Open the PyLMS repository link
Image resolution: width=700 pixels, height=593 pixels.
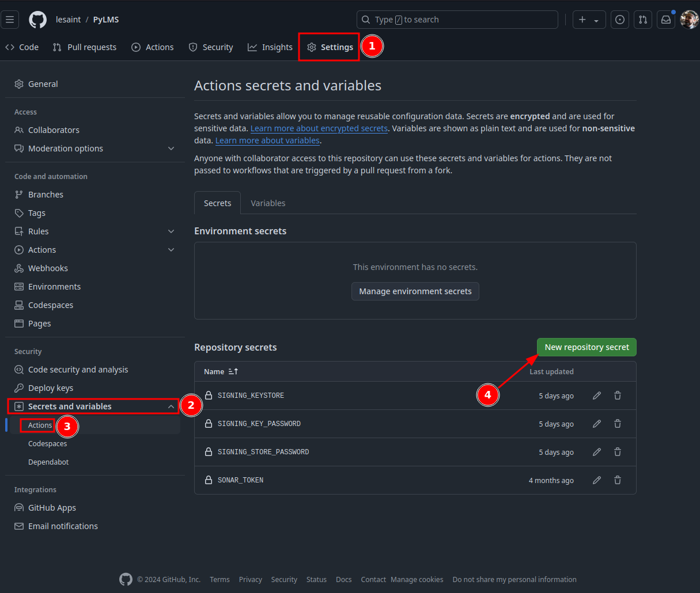pos(106,20)
